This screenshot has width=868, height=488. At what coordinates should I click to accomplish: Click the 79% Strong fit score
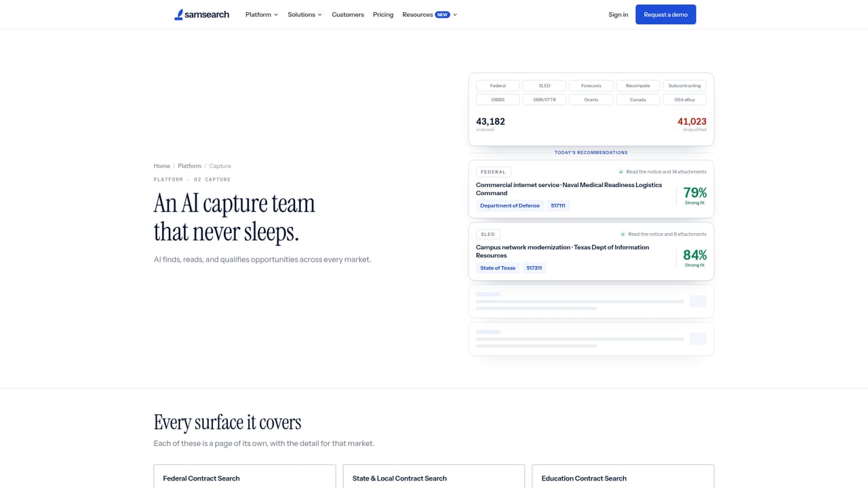(694, 195)
